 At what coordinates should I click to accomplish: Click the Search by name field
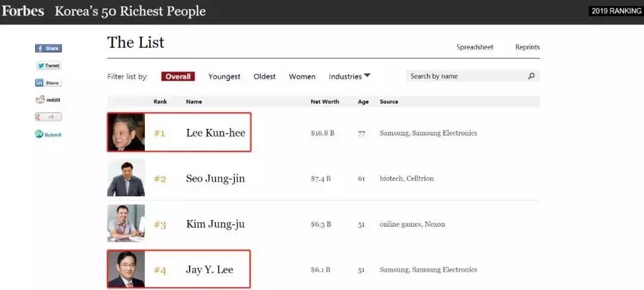[472, 76]
